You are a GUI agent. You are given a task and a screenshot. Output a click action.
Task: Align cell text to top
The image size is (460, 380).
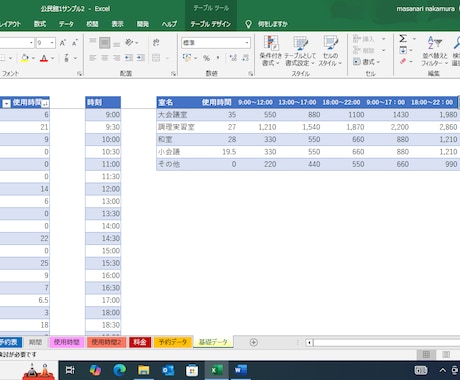pyautogui.click(x=93, y=42)
